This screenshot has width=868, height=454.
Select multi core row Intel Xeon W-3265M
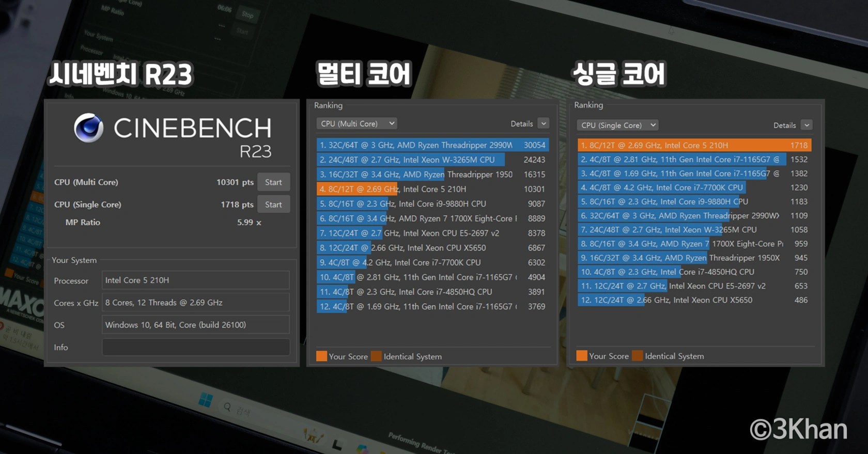coord(432,160)
